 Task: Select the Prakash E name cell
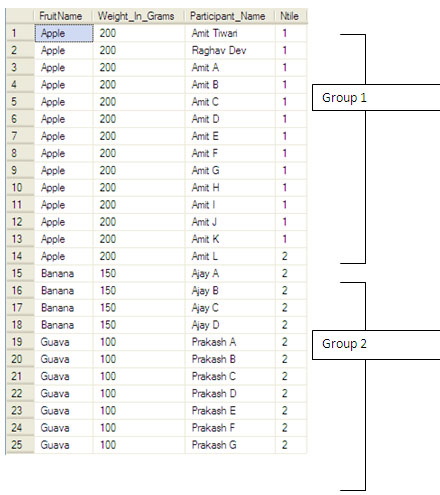point(230,411)
